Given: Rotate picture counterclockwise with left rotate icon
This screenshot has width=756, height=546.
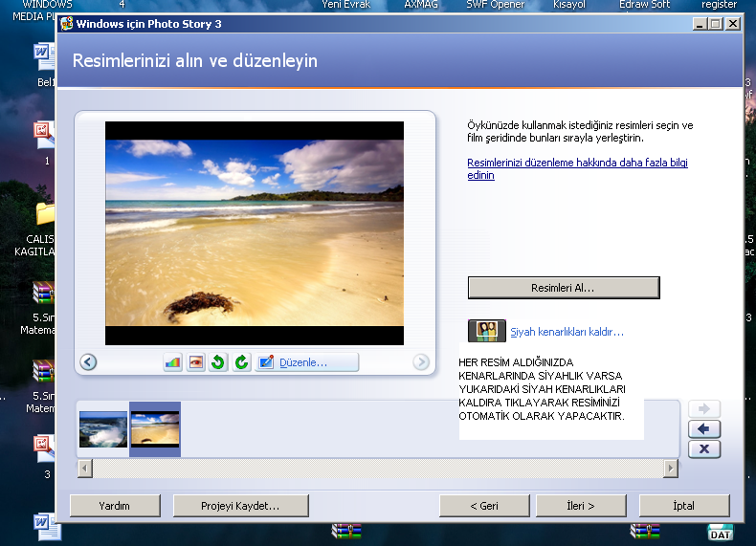Looking at the screenshot, I should pyautogui.click(x=218, y=362).
